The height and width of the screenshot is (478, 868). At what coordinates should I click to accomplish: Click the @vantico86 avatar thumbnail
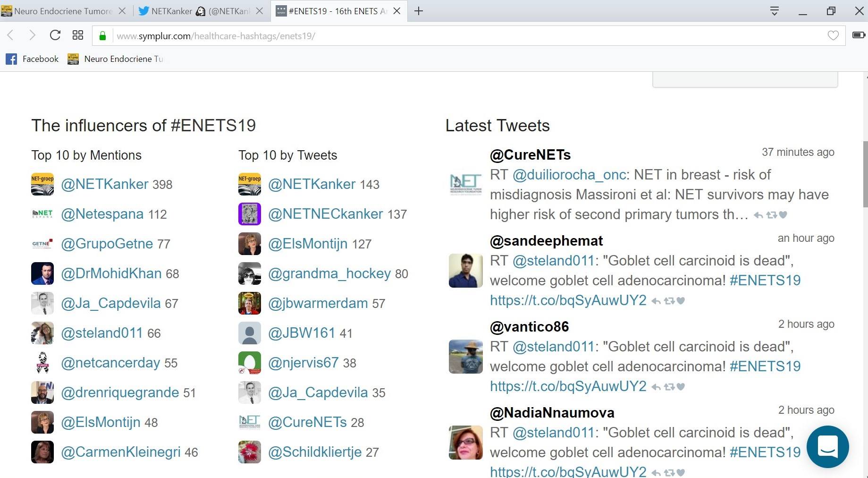click(x=466, y=357)
